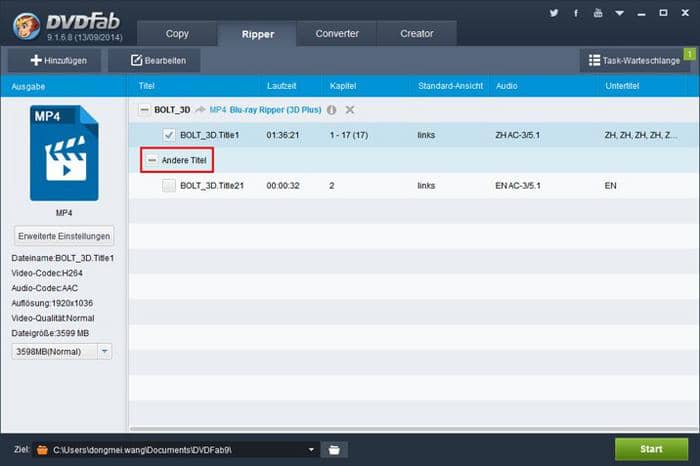This screenshot has width=700, height=466.
Task: Click the green task count badge
Action: tap(690, 54)
